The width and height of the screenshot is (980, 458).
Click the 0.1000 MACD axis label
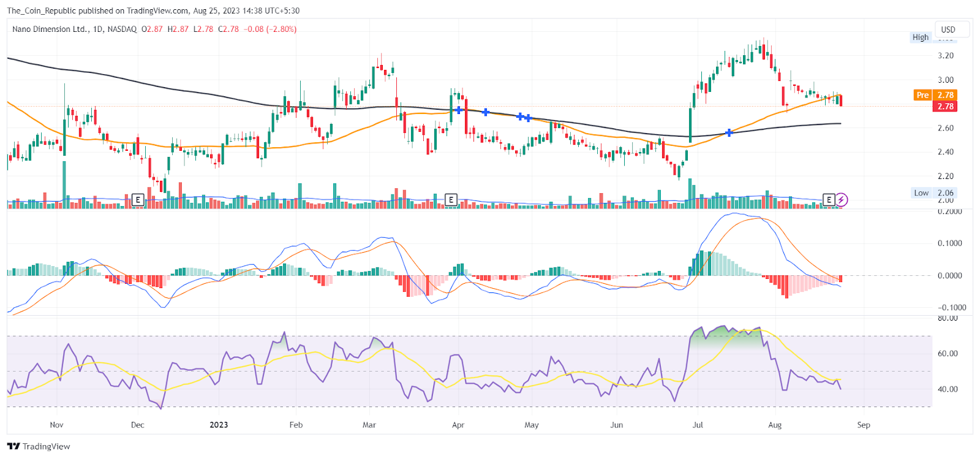click(950, 243)
